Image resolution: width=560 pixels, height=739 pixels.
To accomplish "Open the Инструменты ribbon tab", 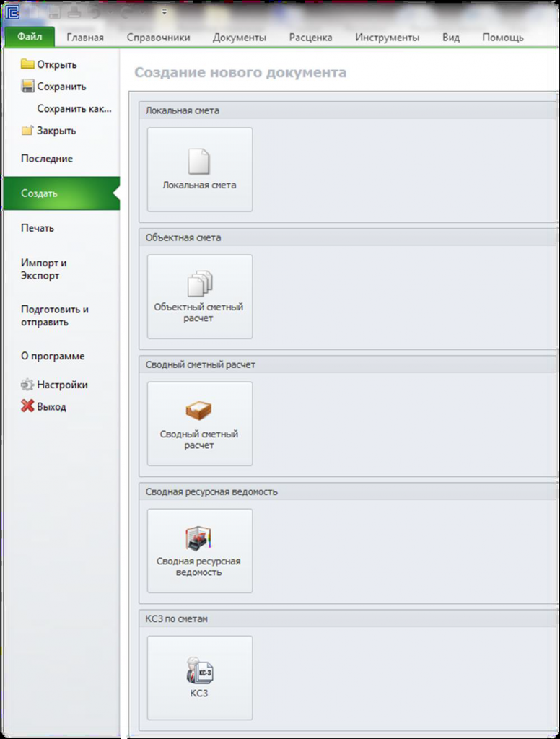I will pyautogui.click(x=387, y=38).
